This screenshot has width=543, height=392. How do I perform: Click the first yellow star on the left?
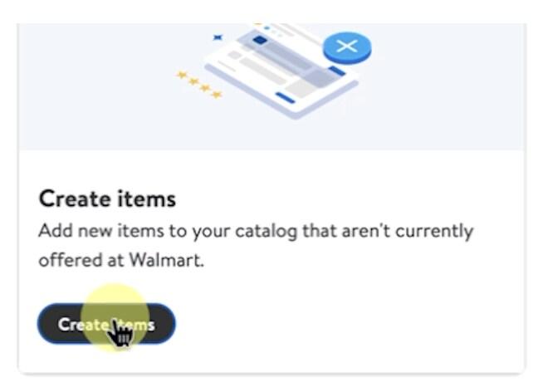tap(182, 75)
